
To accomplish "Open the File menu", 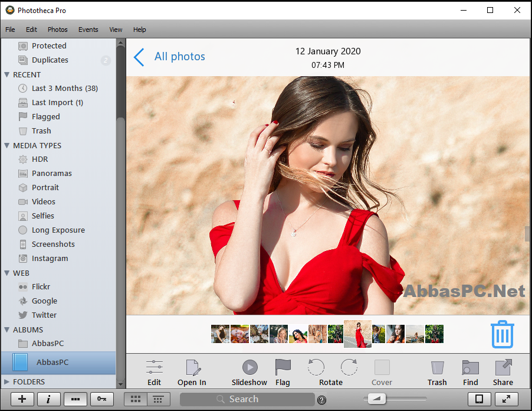I will [10, 30].
